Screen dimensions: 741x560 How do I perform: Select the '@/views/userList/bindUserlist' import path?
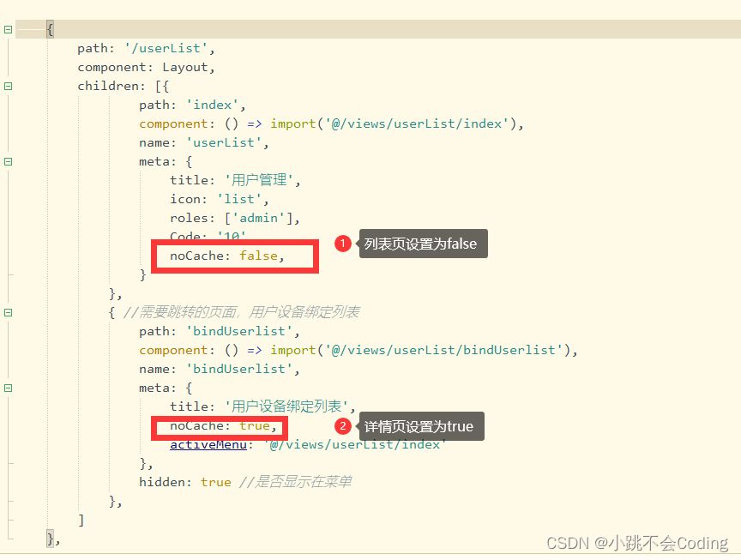[443, 350]
